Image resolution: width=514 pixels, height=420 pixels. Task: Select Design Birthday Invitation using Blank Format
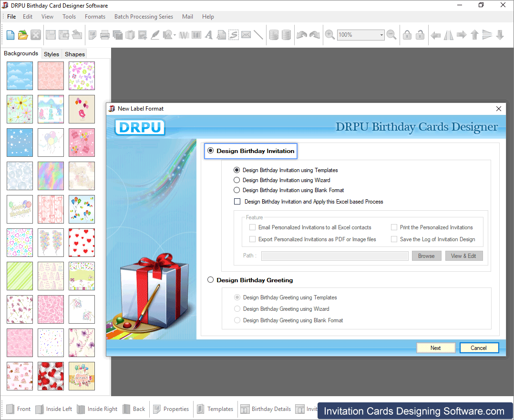point(236,190)
